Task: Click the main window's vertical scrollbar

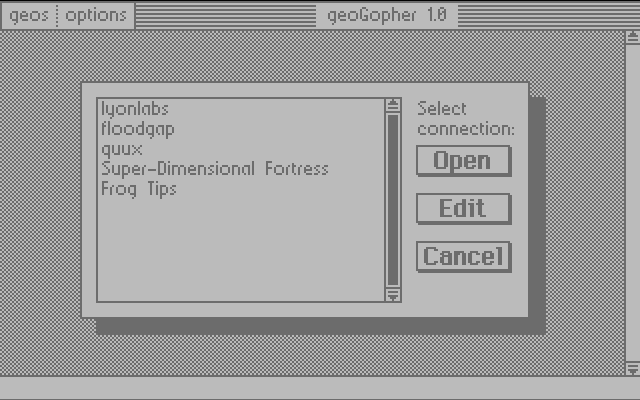Action: tap(633, 203)
